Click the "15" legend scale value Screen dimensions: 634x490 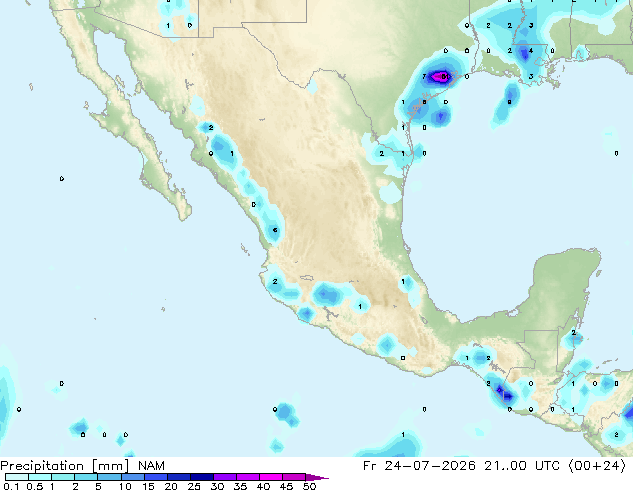tap(148, 486)
